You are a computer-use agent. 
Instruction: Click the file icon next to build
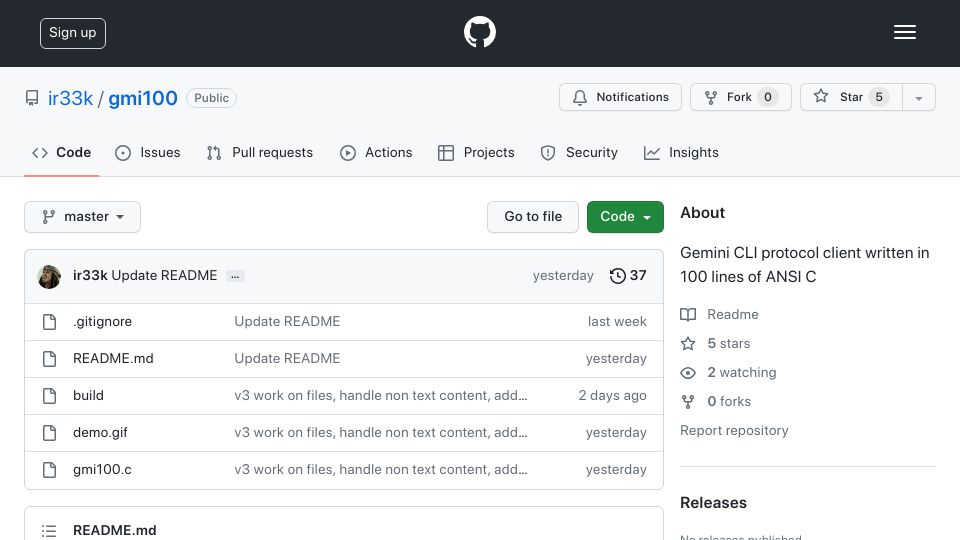50,396
